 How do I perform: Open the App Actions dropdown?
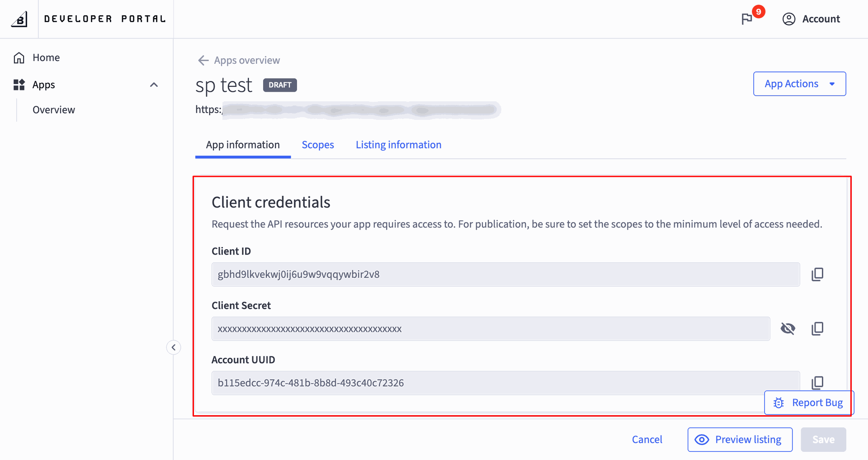pyautogui.click(x=799, y=84)
